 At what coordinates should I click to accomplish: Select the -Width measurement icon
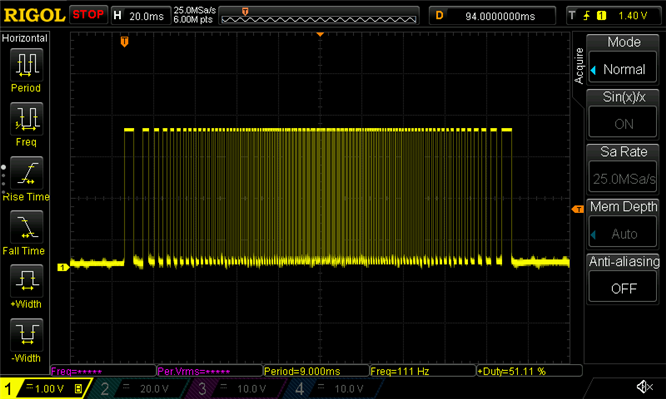[x=26, y=334]
